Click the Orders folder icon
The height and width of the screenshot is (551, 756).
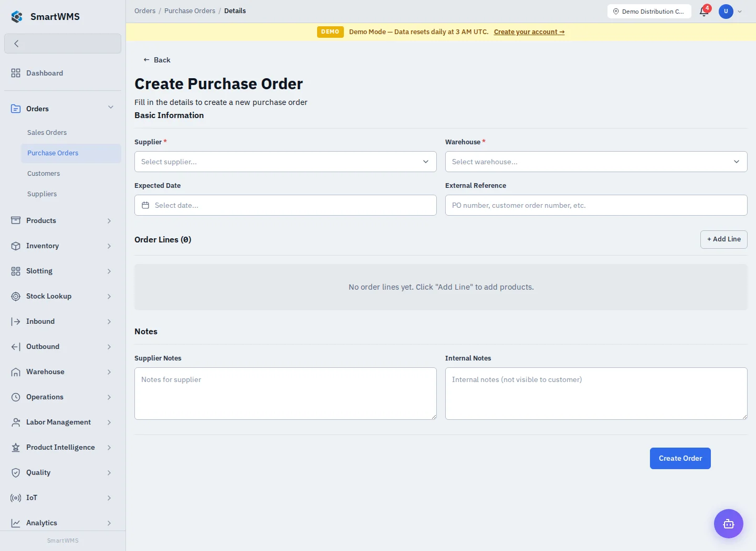coord(16,109)
